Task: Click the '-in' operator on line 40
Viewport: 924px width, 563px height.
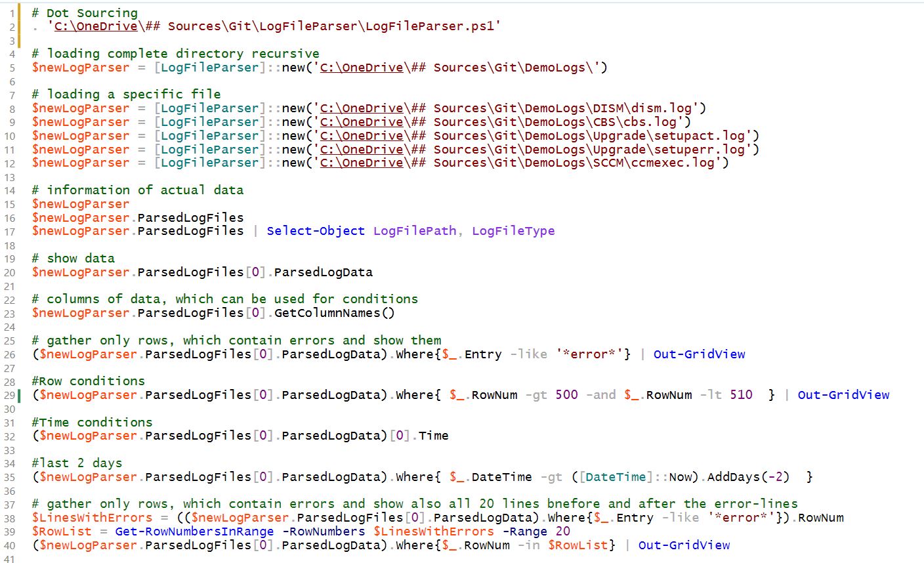Action: (529, 545)
